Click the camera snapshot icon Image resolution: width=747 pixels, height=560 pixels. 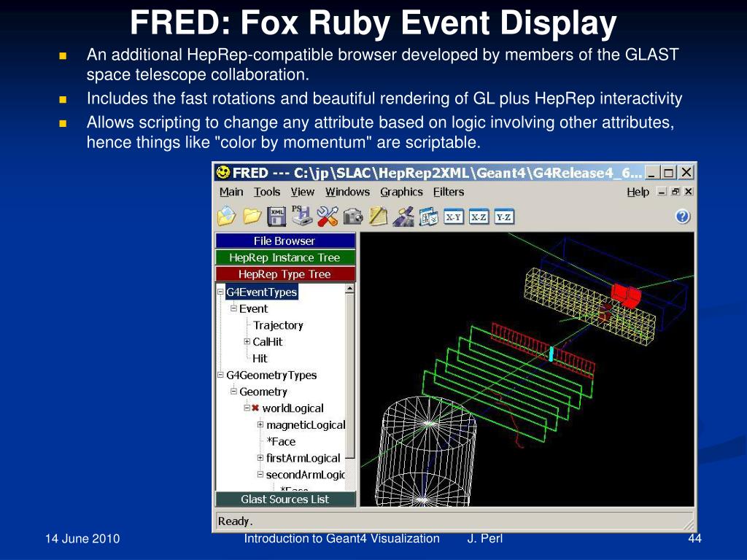[x=353, y=217]
